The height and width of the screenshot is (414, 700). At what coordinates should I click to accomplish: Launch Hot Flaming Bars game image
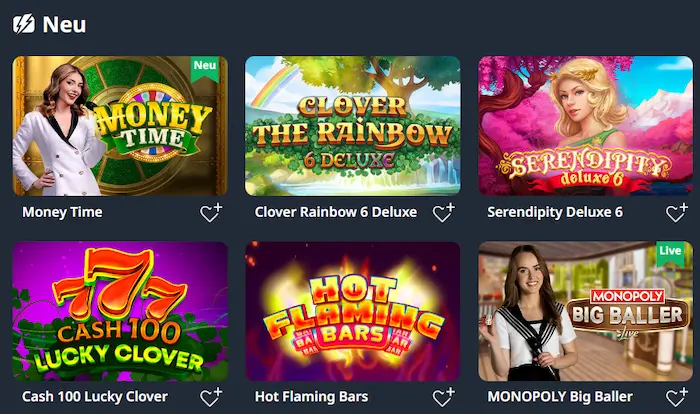point(353,311)
